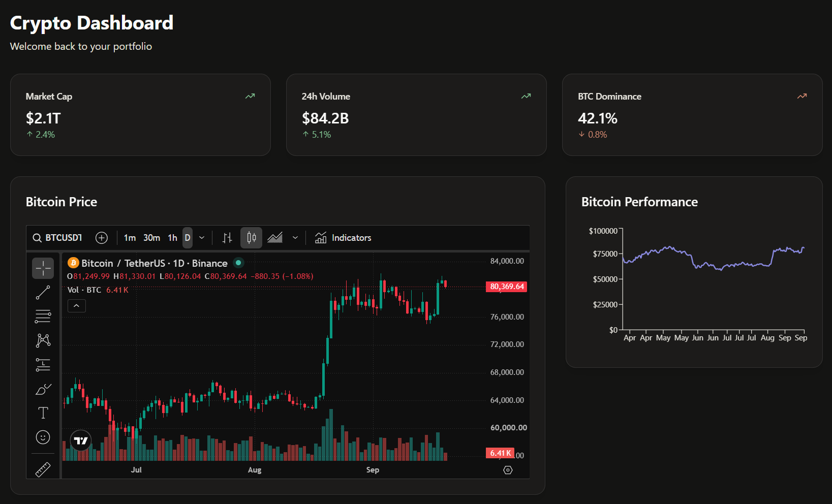Open the Fibonacci retracement tool
This screenshot has width=832, height=504.
[x=43, y=317]
